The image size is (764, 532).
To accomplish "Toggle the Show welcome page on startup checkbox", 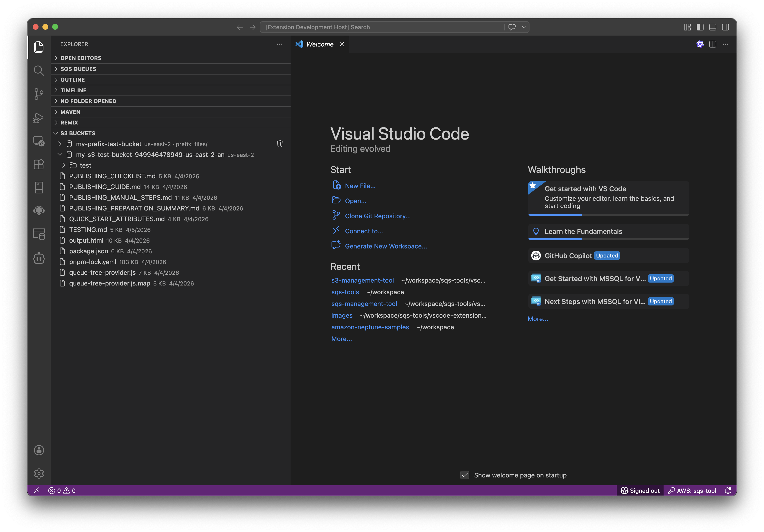I will tap(465, 475).
